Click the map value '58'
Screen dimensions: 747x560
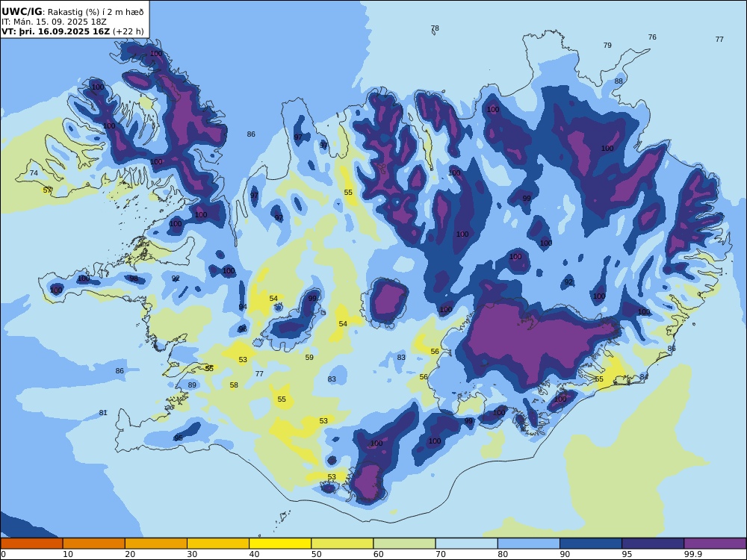coord(234,385)
